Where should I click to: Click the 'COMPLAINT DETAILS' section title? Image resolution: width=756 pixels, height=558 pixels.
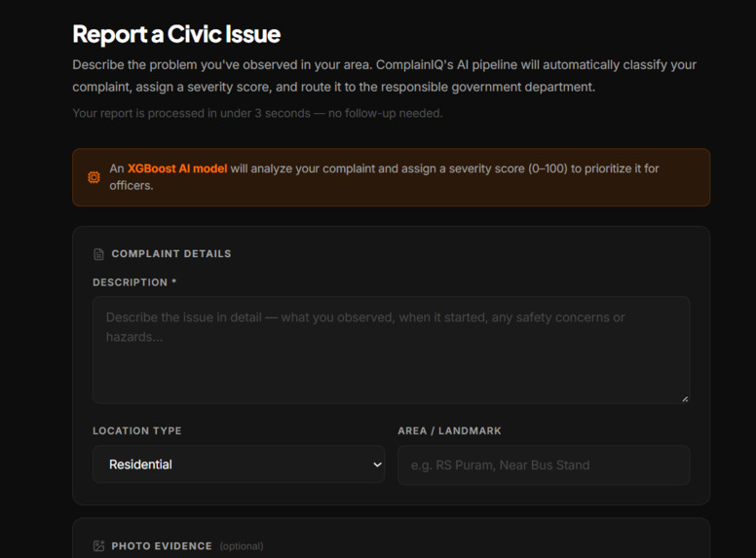point(171,254)
